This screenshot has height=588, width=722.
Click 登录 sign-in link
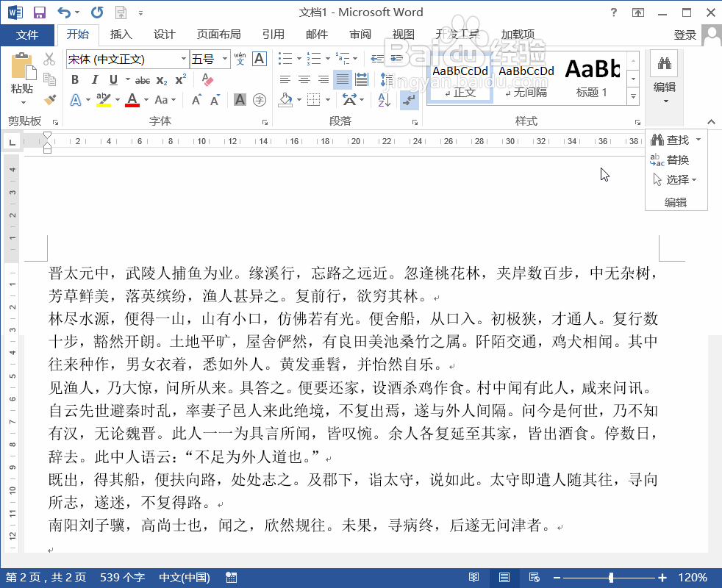tap(685, 35)
